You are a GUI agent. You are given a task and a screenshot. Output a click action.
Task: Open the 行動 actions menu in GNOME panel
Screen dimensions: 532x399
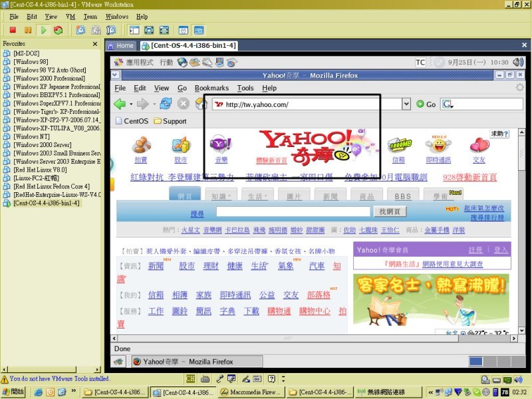pyautogui.click(x=166, y=63)
